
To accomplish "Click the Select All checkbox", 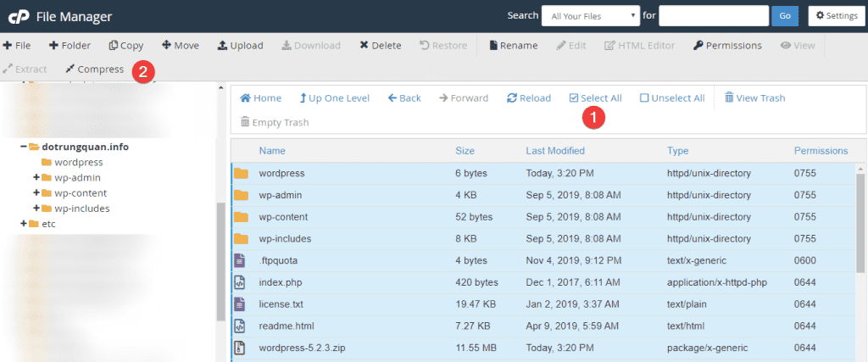I will tap(574, 98).
